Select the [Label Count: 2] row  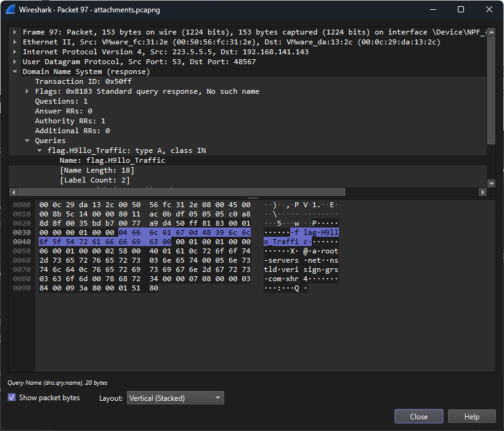[x=248, y=180]
